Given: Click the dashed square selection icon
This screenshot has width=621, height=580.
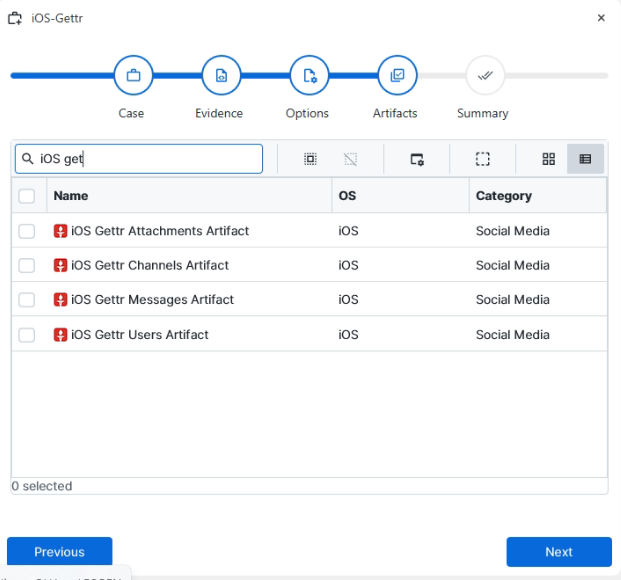Looking at the screenshot, I should [482, 159].
